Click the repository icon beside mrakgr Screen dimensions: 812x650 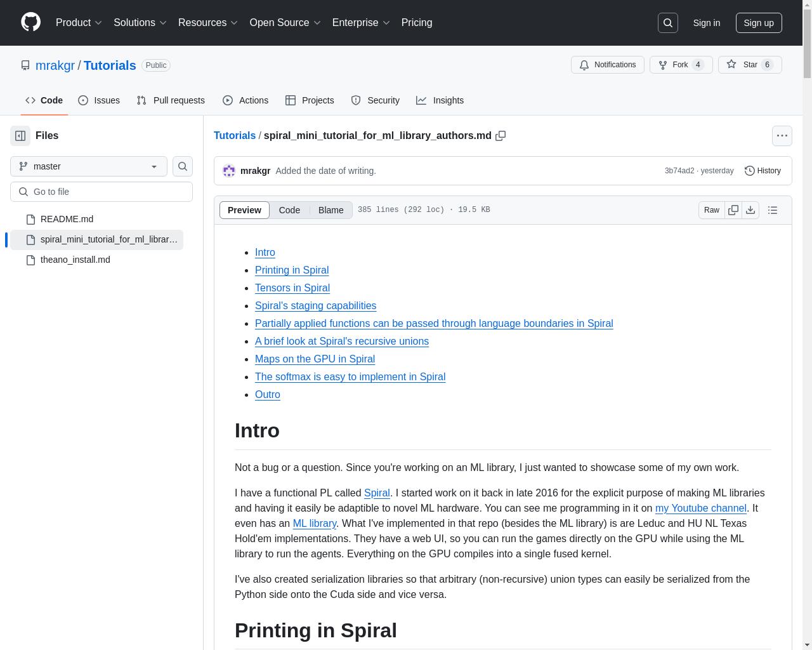pyautogui.click(x=25, y=65)
